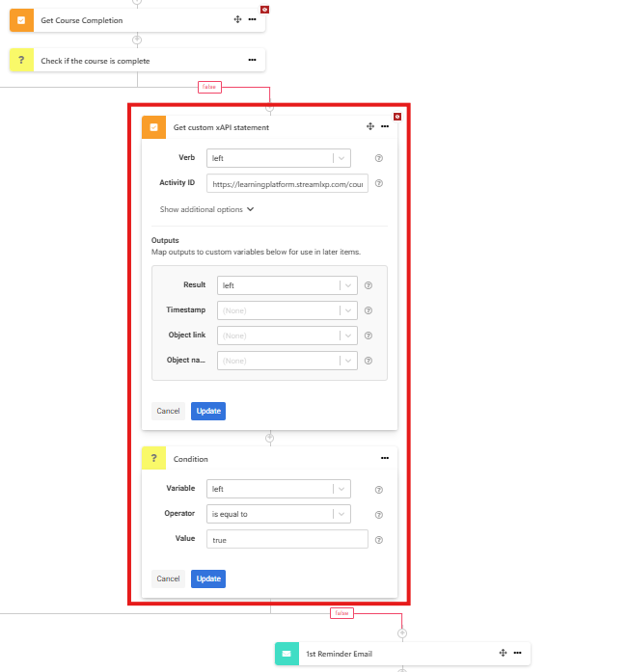Open the Object link output dropdown
The width and height of the screenshot is (628, 672).
(287, 336)
